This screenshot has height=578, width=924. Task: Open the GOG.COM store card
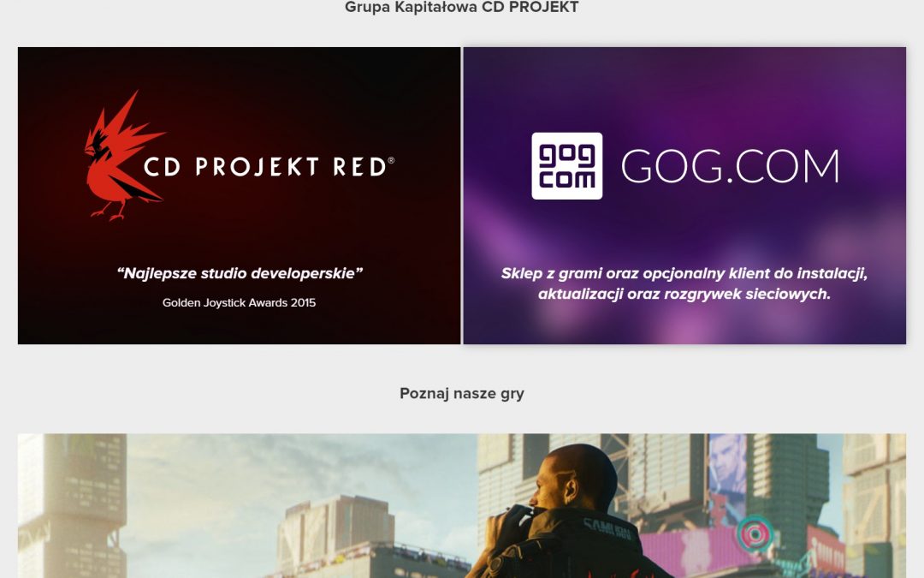pyautogui.click(x=684, y=195)
